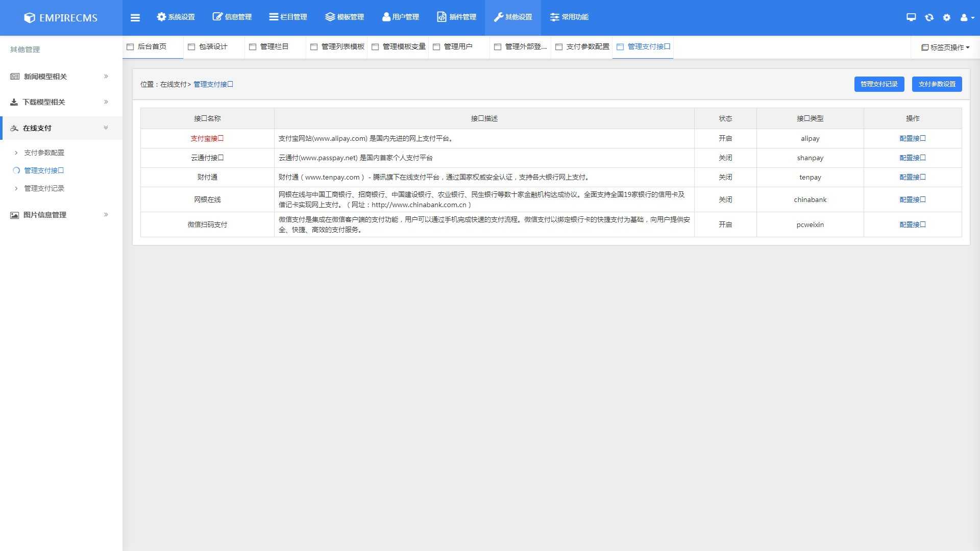
Task: Open the 标签页操作 dropdown
Action: pos(945,47)
